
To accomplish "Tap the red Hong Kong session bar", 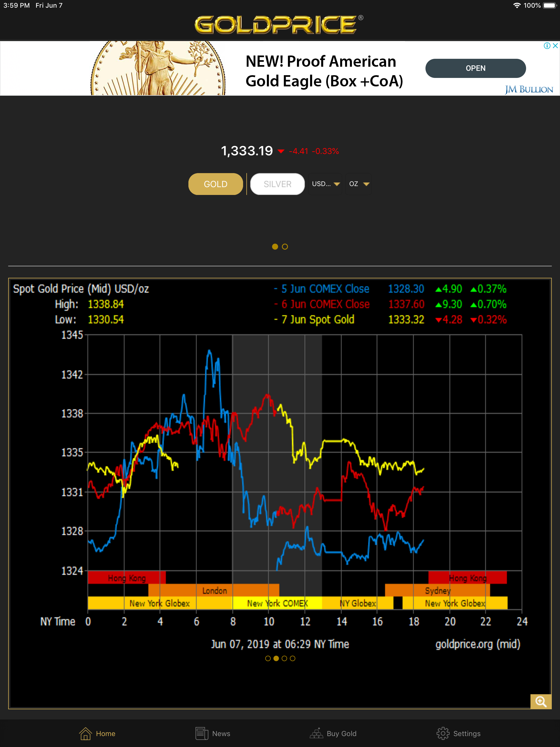I will point(127,578).
